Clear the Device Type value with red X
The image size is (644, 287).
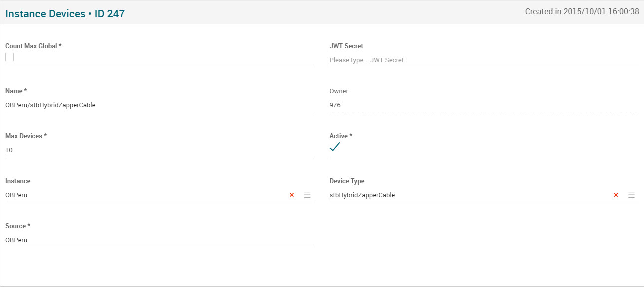coord(616,195)
